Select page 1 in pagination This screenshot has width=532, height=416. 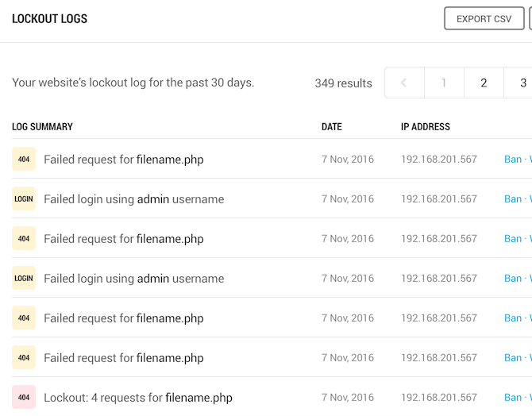point(444,83)
